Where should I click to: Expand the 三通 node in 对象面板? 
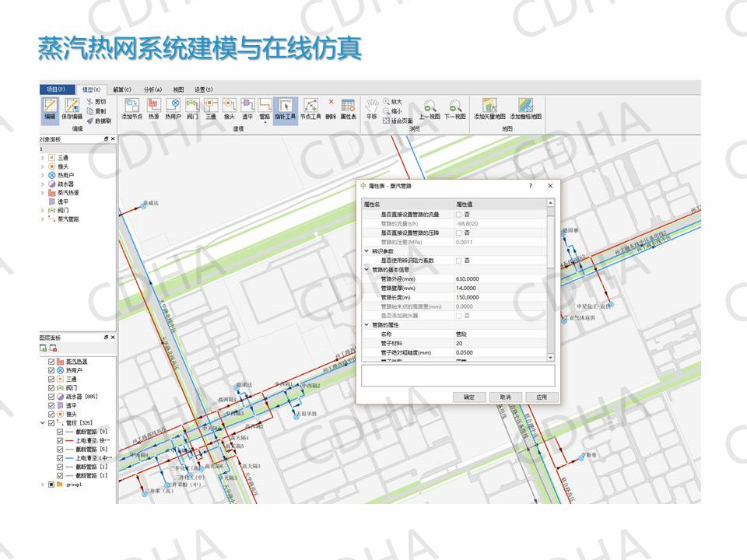pyautogui.click(x=43, y=158)
